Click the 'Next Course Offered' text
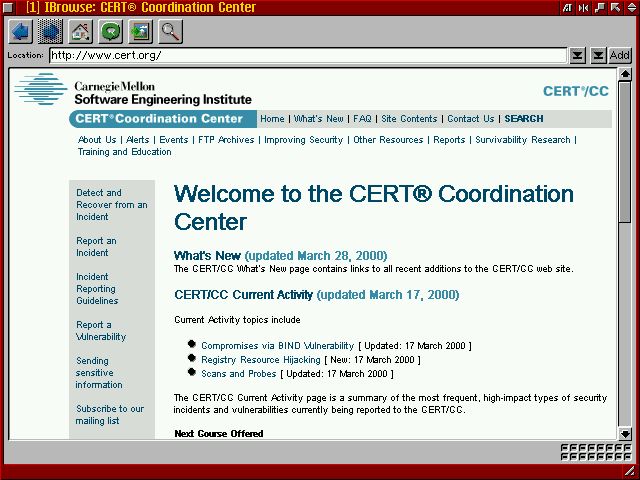The height and width of the screenshot is (480, 640). 219,433
